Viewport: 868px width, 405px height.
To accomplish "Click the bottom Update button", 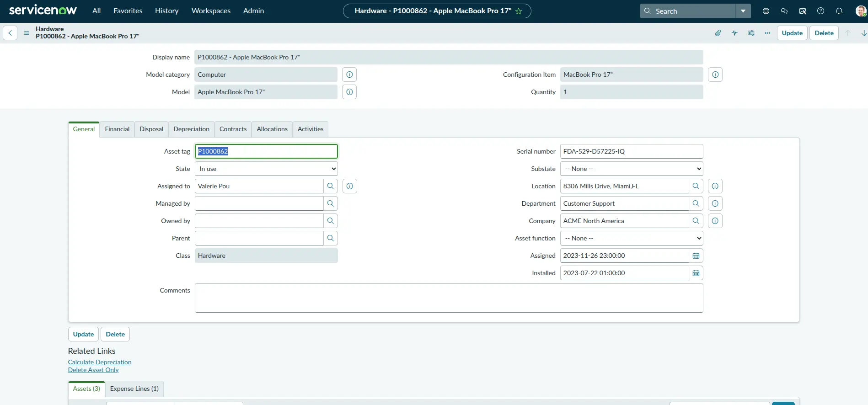I will tap(83, 334).
